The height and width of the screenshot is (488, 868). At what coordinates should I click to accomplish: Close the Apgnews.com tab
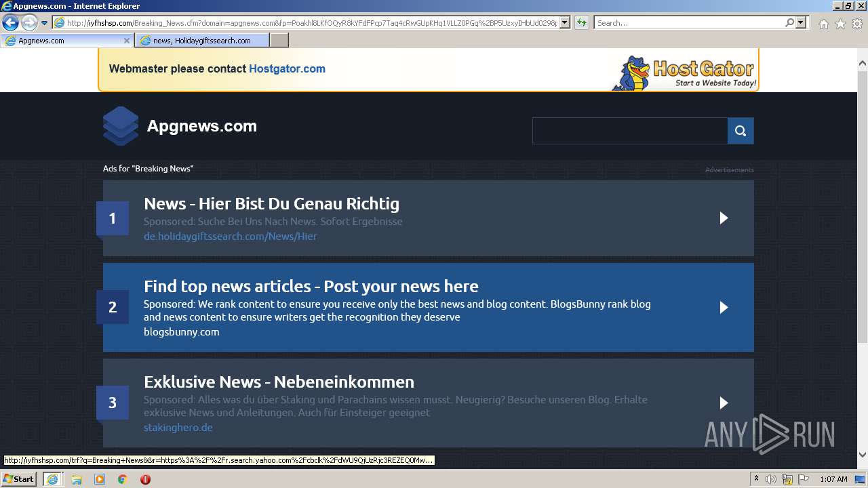pos(126,41)
